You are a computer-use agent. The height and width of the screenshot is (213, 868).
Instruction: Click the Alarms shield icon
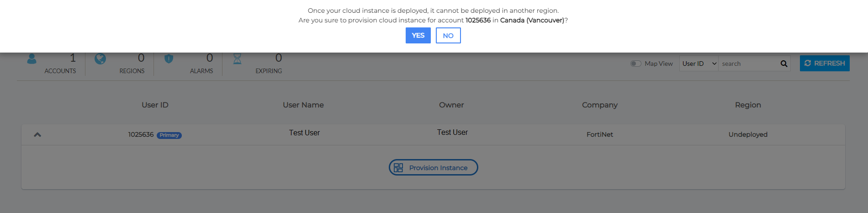(x=169, y=59)
